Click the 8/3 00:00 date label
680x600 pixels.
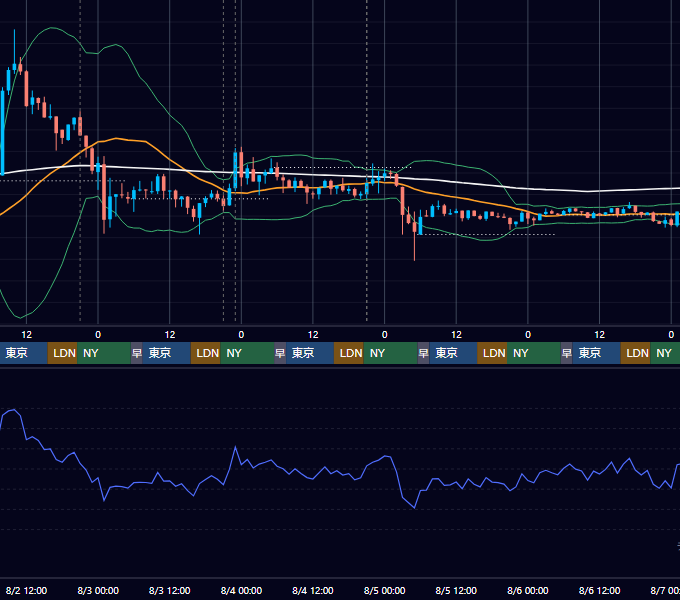[x=98, y=590]
